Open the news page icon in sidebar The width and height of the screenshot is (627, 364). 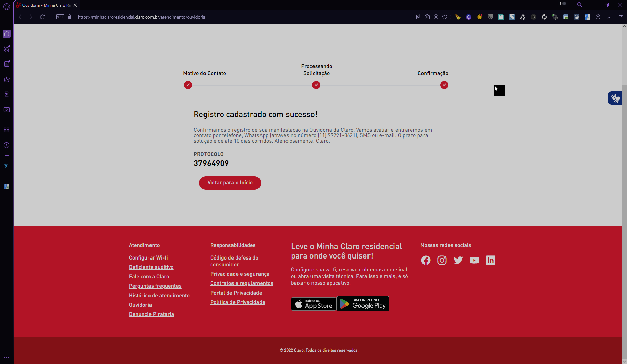tap(7, 64)
